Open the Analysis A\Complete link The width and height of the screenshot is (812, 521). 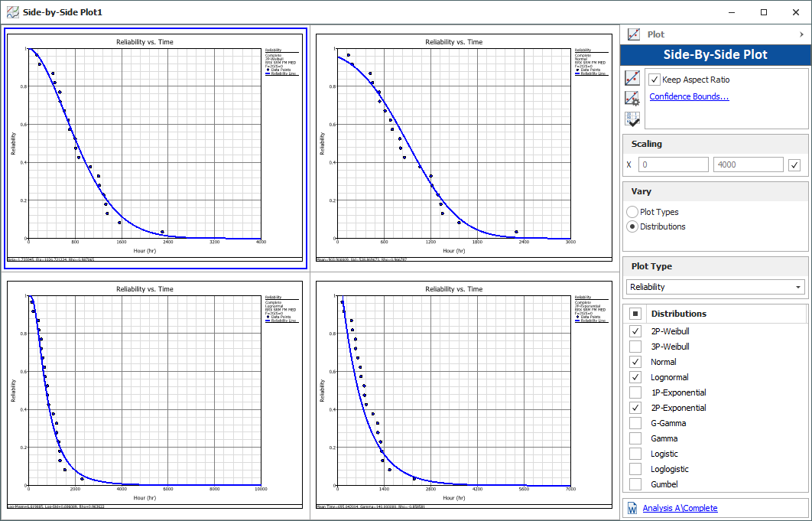coord(680,508)
